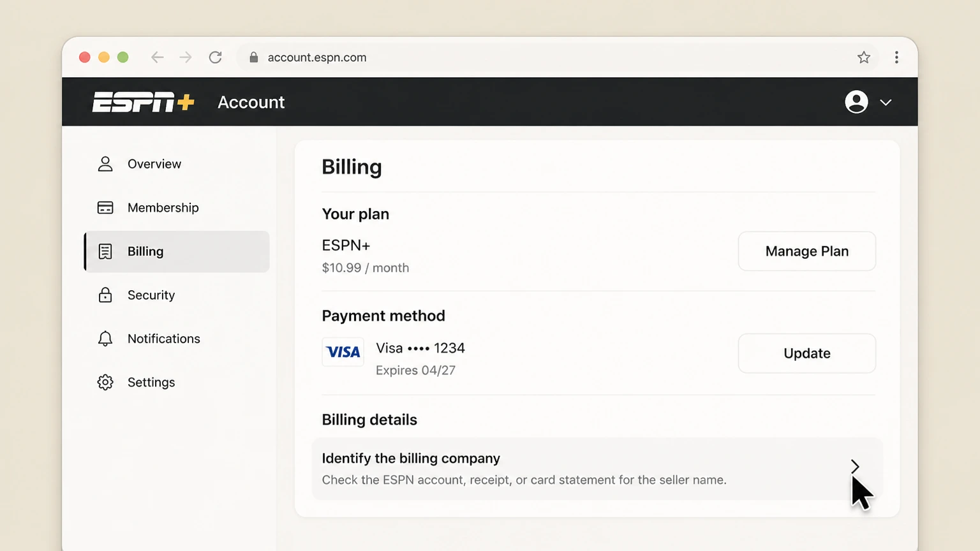Click the Account header title
Screen dimensions: 980x551
[x=251, y=102]
